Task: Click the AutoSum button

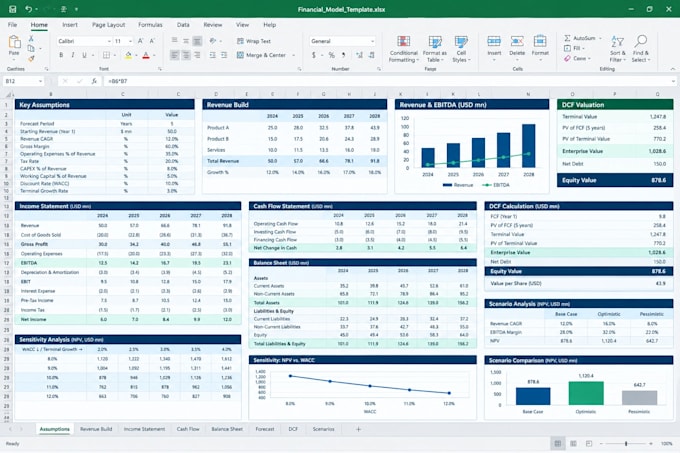Action: coord(580,38)
